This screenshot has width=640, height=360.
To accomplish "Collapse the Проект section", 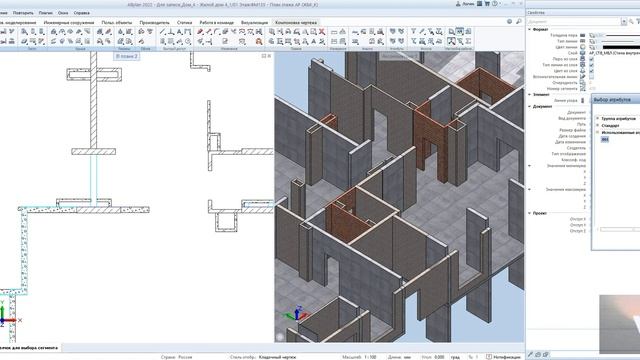I will (530, 213).
